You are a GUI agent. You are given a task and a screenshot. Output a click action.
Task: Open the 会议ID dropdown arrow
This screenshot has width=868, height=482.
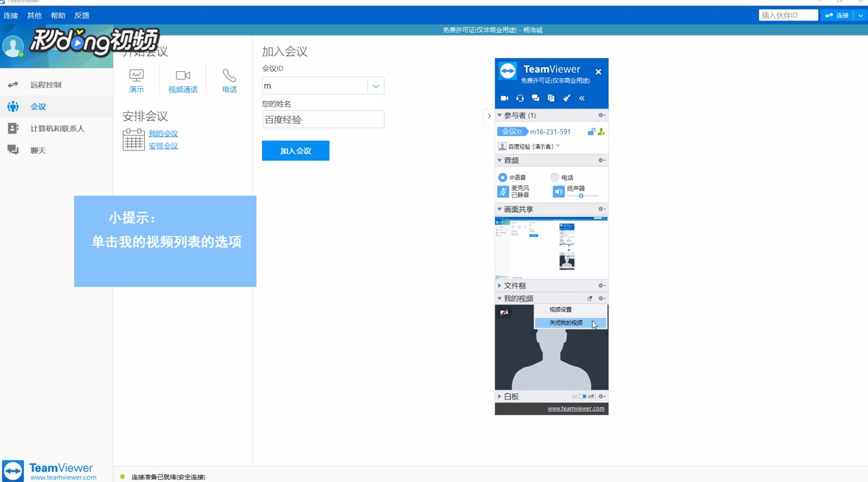(x=376, y=86)
